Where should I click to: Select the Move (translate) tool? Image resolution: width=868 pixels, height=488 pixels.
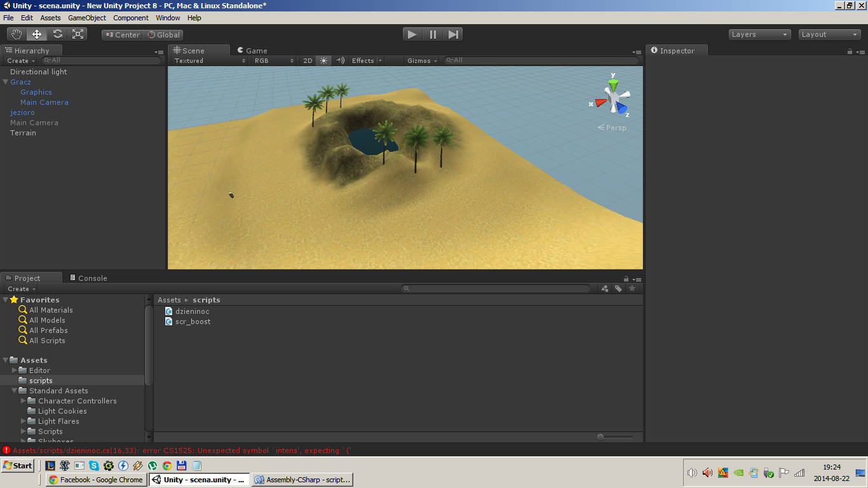click(37, 34)
